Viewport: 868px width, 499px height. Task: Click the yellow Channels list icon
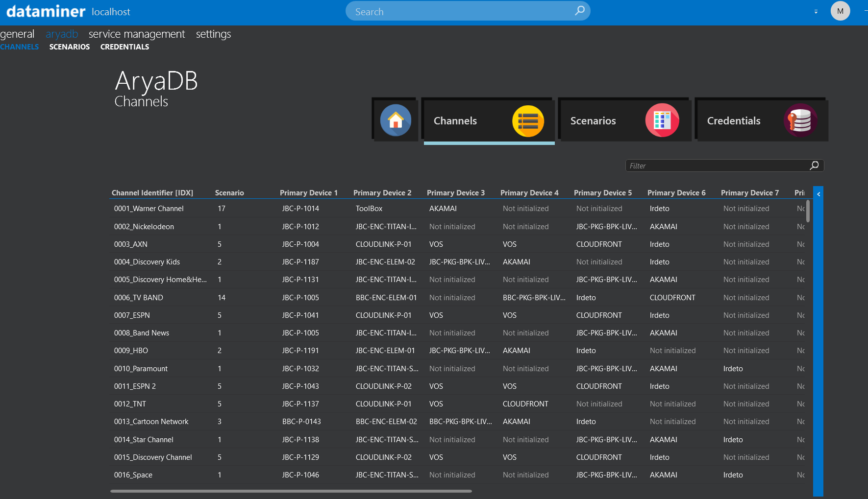pyautogui.click(x=528, y=121)
